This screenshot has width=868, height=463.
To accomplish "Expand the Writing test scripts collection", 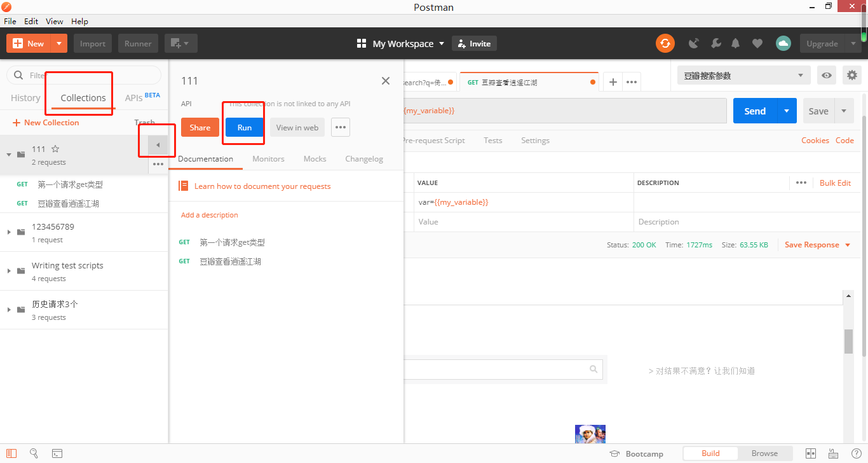I will pyautogui.click(x=9, y=271).
